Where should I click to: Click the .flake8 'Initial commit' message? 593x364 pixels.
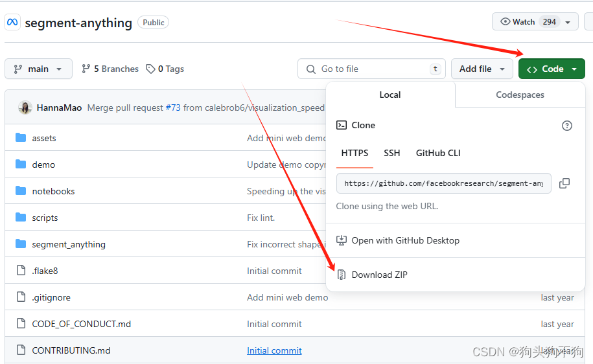274,271
